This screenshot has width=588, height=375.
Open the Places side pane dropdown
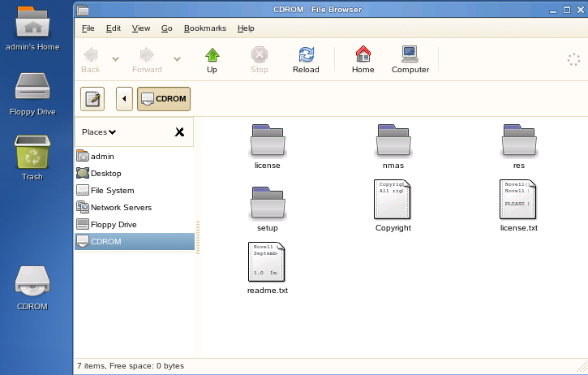tap(99, 132)
